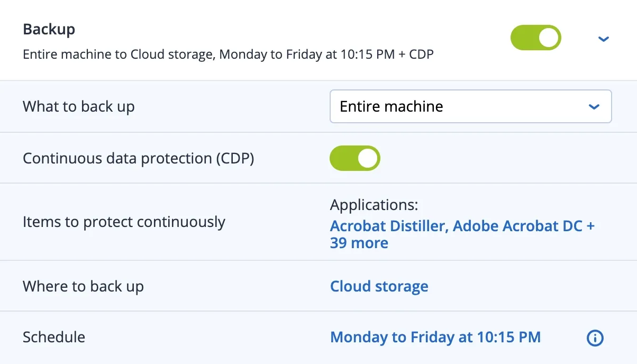Click the 'Where to back up' row label
This screenshot has height=364, width=637.
[x=83, y=286]
